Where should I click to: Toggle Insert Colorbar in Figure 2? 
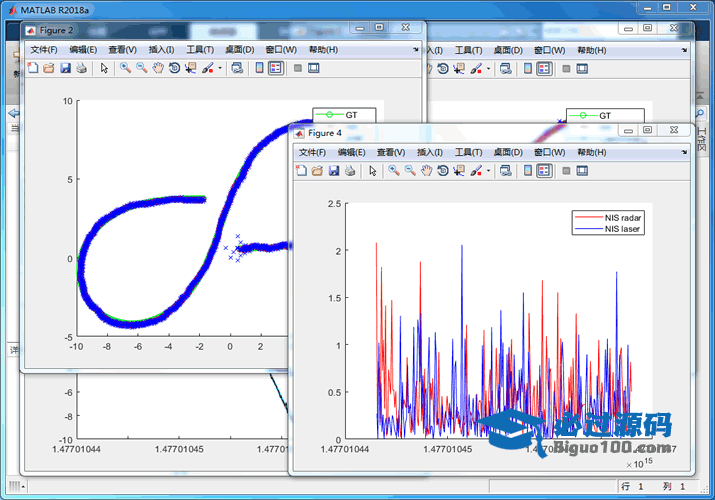pyautogui.click(x=259, y=68)
